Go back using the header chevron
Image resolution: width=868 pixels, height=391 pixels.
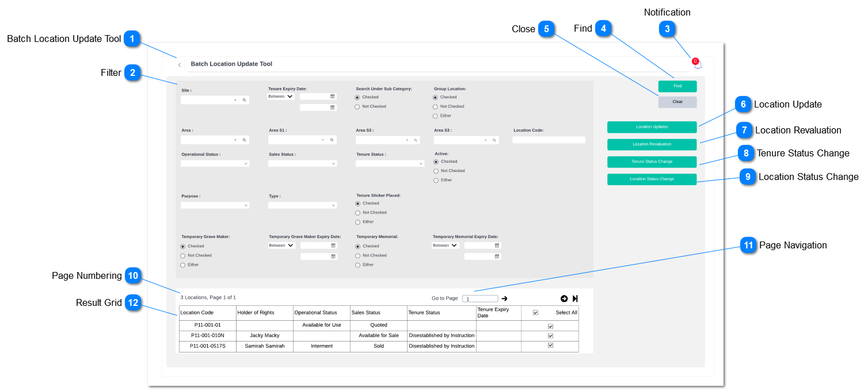(x=180, y=64)
